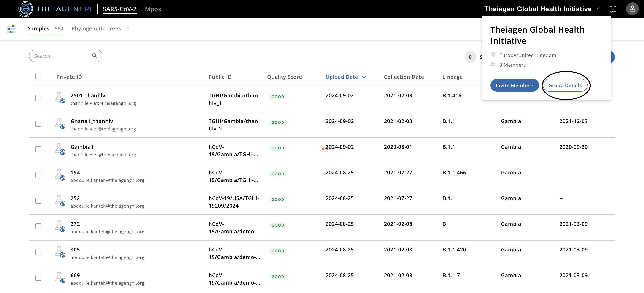This screenshot has width=644, height=293.
Task: Switch to the Mpox pathogen tab
Action: pyautogui.click(x=153, y=9)
